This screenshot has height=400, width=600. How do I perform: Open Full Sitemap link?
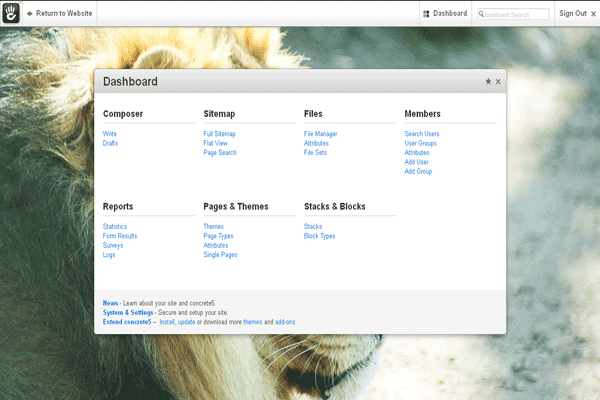219,134
